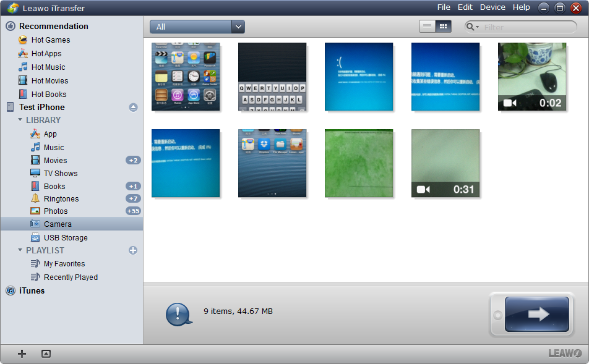Viewport: 589px width, 364px height.
Task: Click the Filter search field
Action: coord(526,27)
